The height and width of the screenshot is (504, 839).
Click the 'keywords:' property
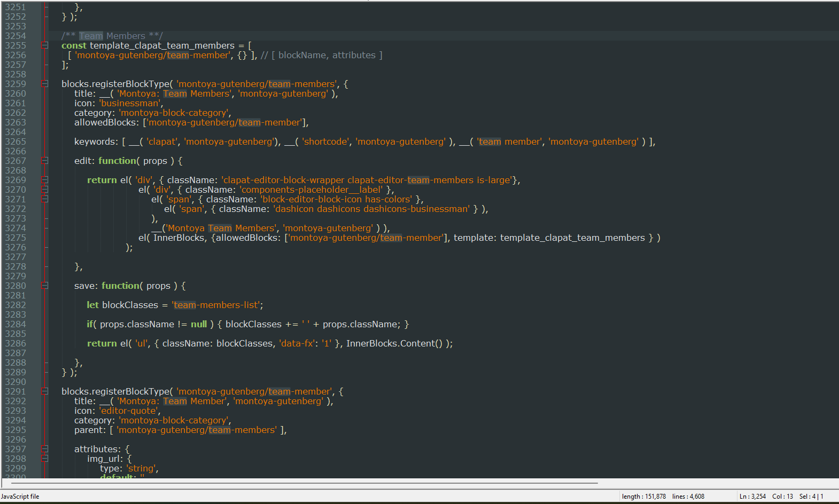coord(96,141)
